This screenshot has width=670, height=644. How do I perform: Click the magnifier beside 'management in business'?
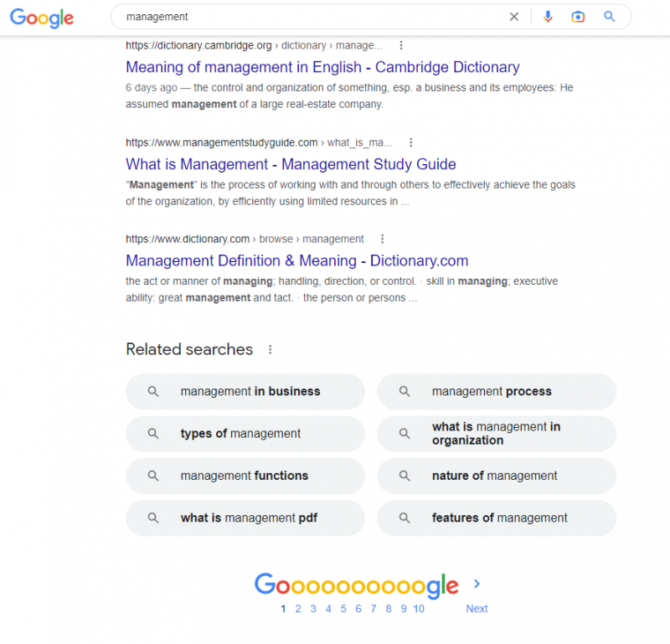(x=153, y=391)
